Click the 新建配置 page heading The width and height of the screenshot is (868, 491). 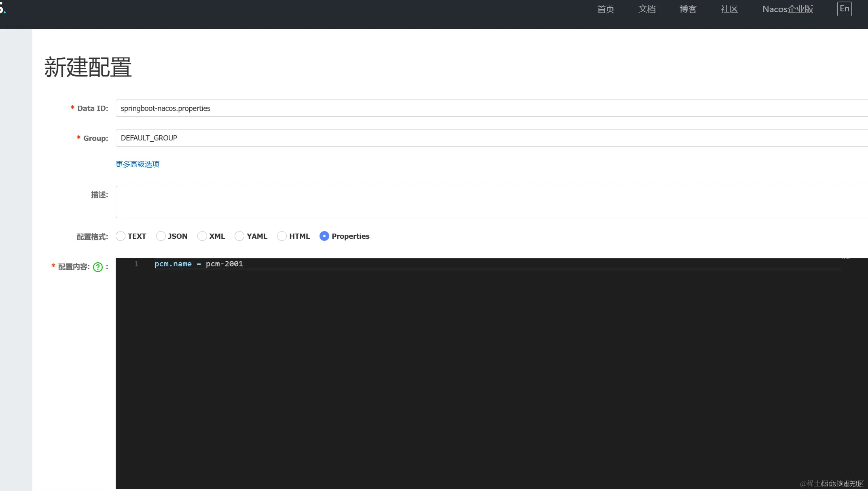(88, 67)
